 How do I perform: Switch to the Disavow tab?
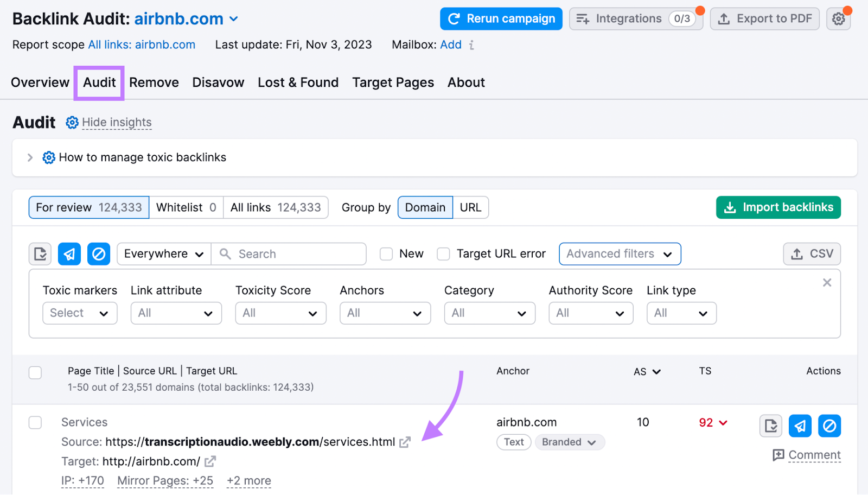pyautogui.click(x=218, y=82)
